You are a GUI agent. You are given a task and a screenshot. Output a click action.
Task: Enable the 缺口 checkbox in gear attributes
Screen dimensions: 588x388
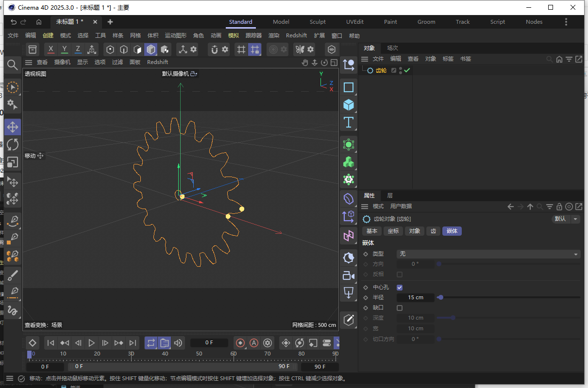coord(399,307)
